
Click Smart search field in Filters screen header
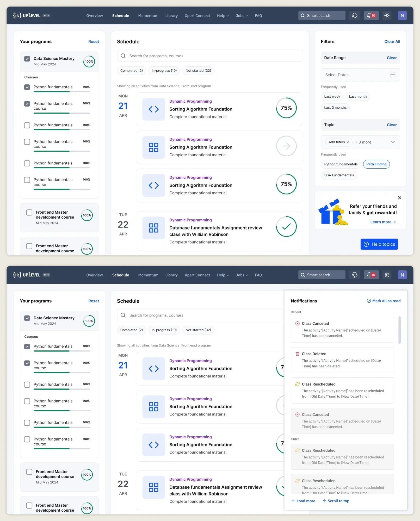pos(322,16)
